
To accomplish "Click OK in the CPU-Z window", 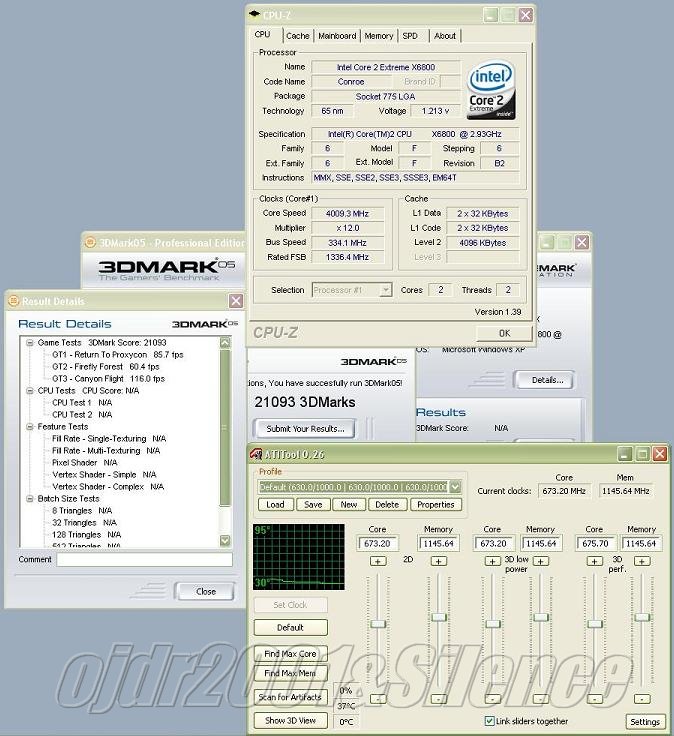I will pyautogui.click(x=505, y=333).
